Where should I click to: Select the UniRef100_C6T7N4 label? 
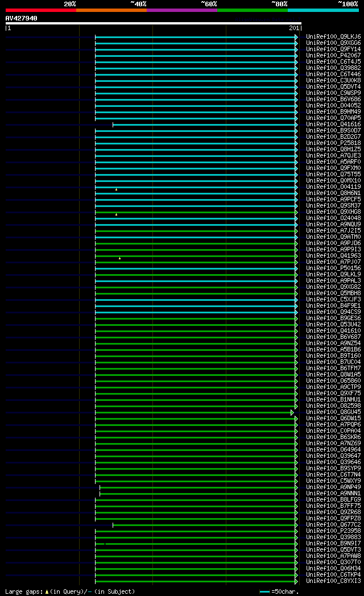coord(333,474)
